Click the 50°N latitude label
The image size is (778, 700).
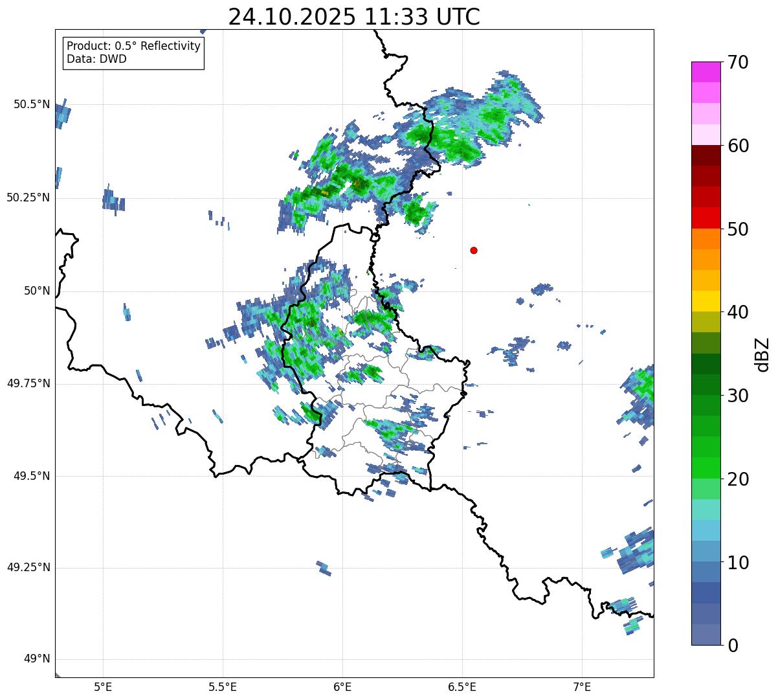tap(37, 291)
